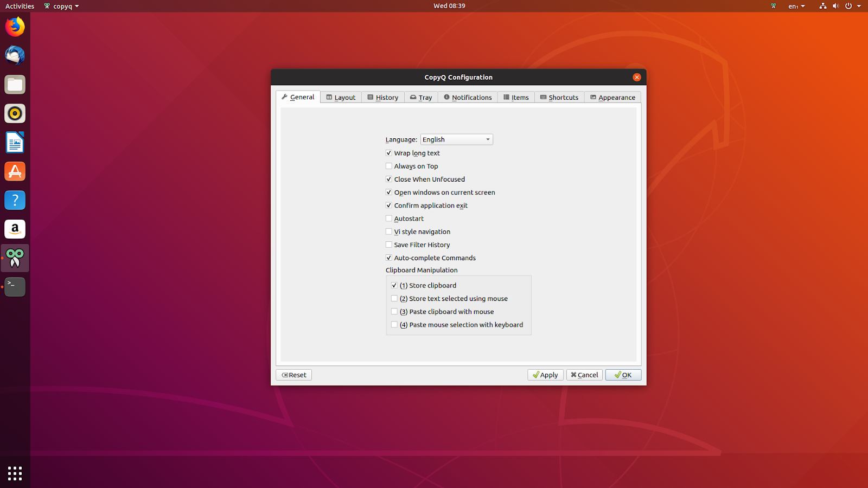This screenshot has height=488, width=868.
Task: Click the CopyQ tray icon in top bar
Action: pyautogui.click(x=774, y=6)
